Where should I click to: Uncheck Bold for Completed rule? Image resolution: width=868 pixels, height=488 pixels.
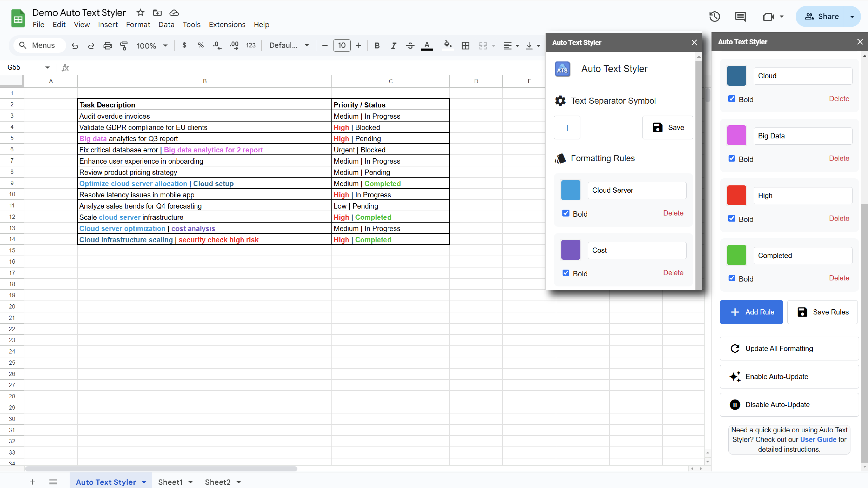point(732,278)
